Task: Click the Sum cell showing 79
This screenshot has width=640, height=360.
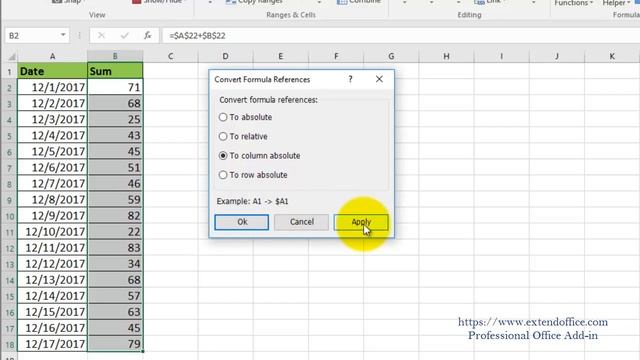Action: [x=115, y=344]
